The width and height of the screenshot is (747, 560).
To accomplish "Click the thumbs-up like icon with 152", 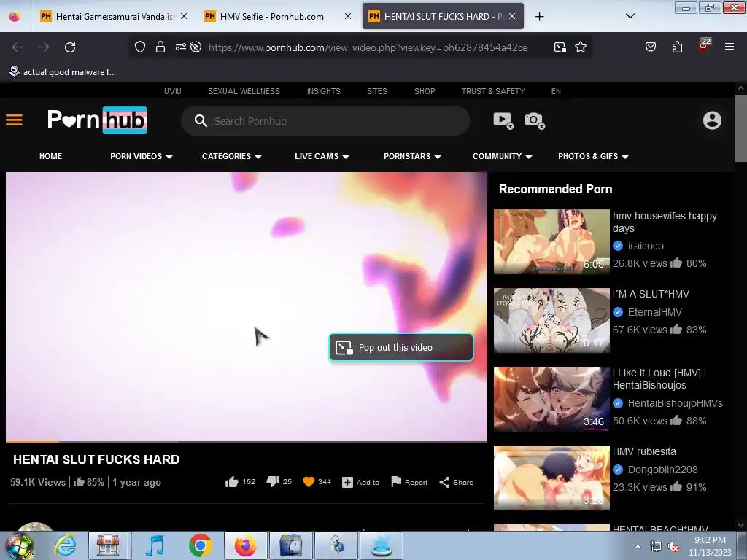I will (x=232, y=483).
